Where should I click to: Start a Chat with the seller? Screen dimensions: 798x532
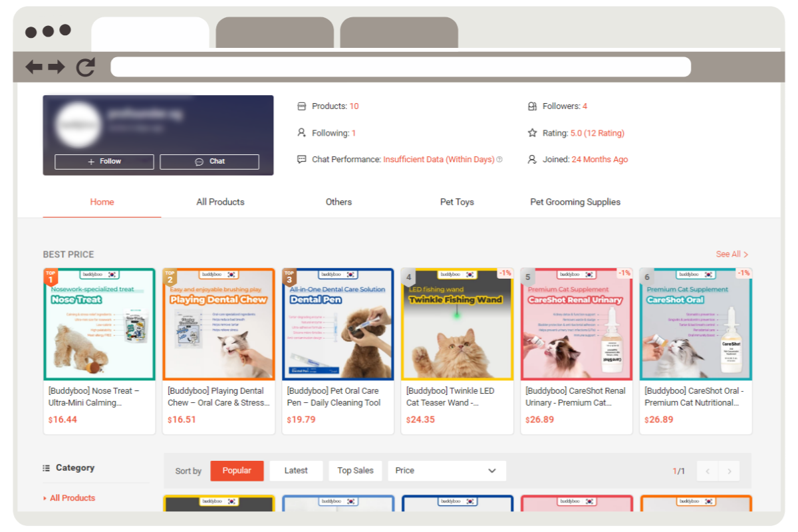209,162
